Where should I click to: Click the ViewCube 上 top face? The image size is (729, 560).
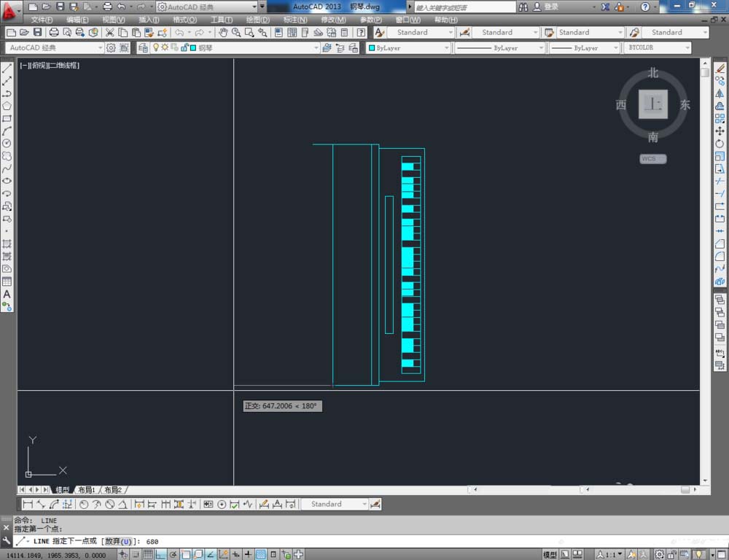pos(652,104)
